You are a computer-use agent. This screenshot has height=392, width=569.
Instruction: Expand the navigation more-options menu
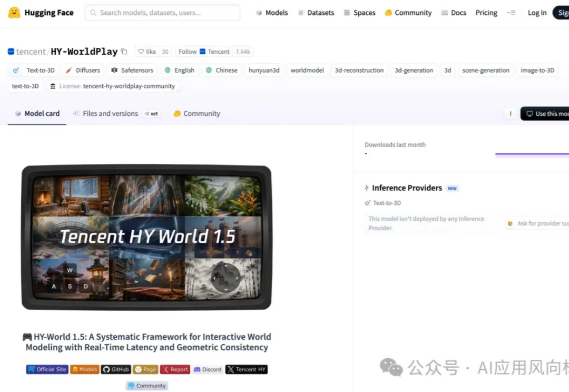click(511, 13)
